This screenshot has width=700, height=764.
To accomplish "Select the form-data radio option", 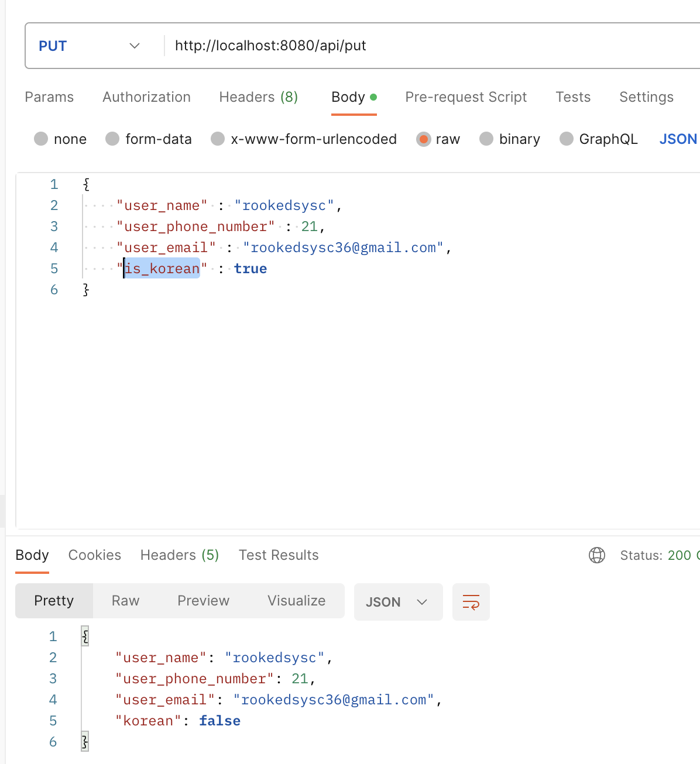I will click(x=112, y=139).
